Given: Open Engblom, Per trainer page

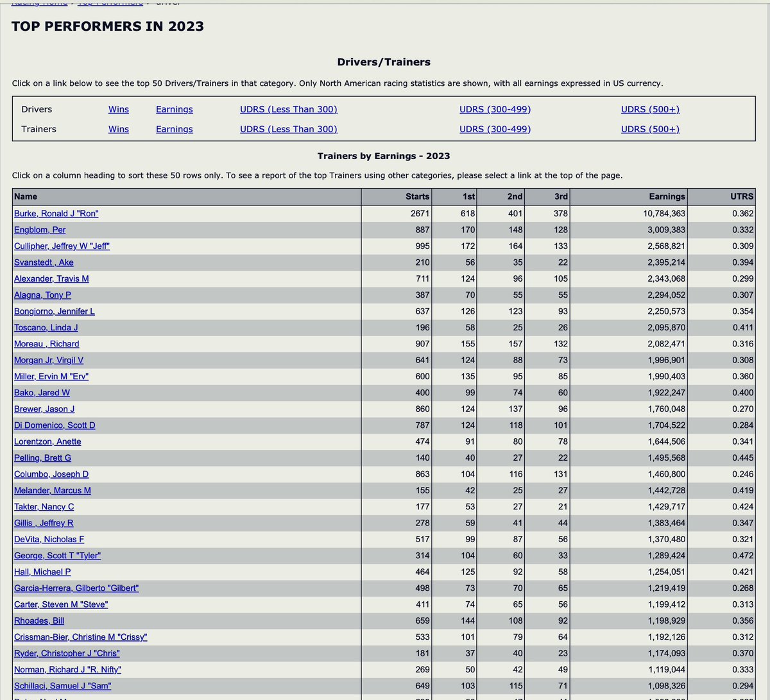Looking at the screenshot, I should 40,230.
